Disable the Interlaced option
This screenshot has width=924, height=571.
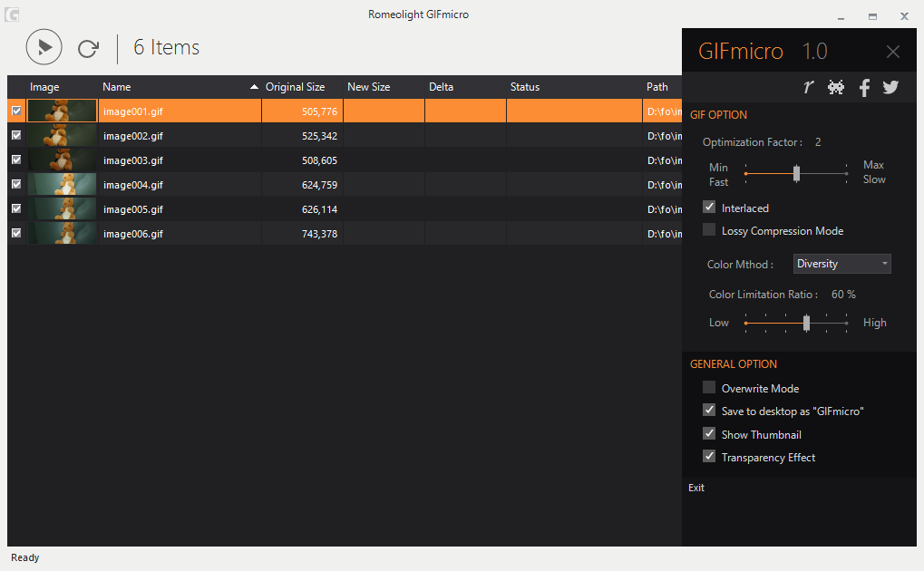708,207
